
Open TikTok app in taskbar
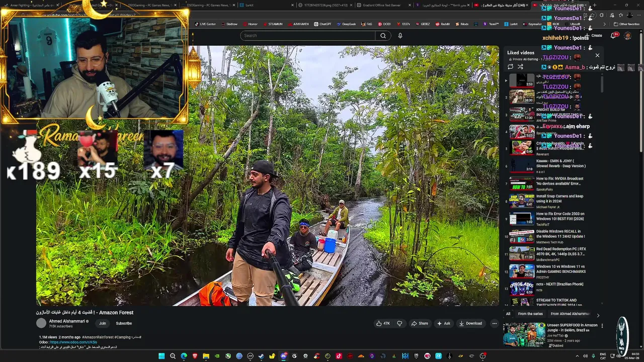[x=339, y=356]
